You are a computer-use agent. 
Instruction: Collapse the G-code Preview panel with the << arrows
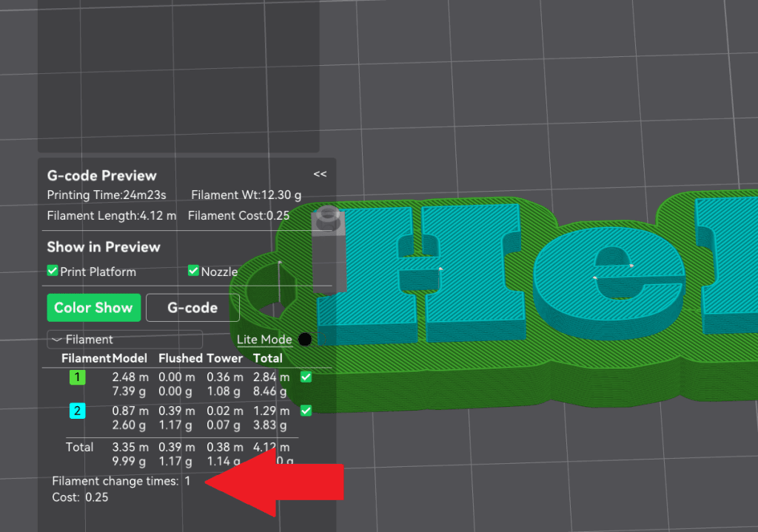[320, 175]
